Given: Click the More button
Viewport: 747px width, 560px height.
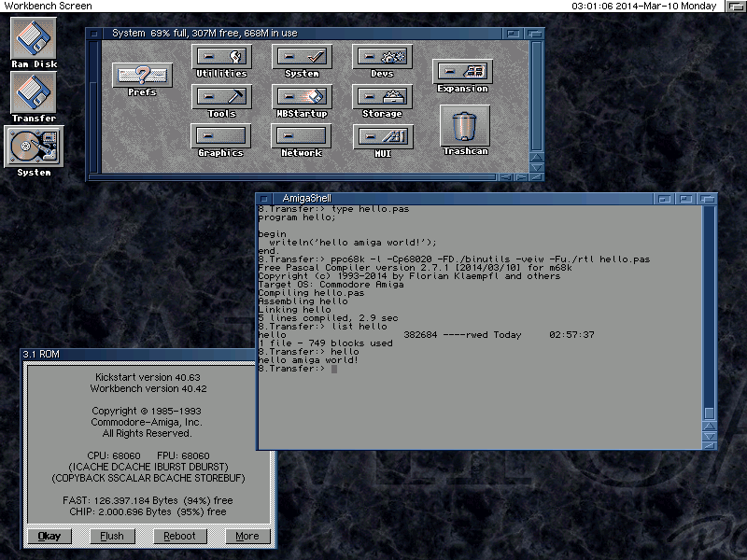Looking at the screenshot, I should coord(247,536).
